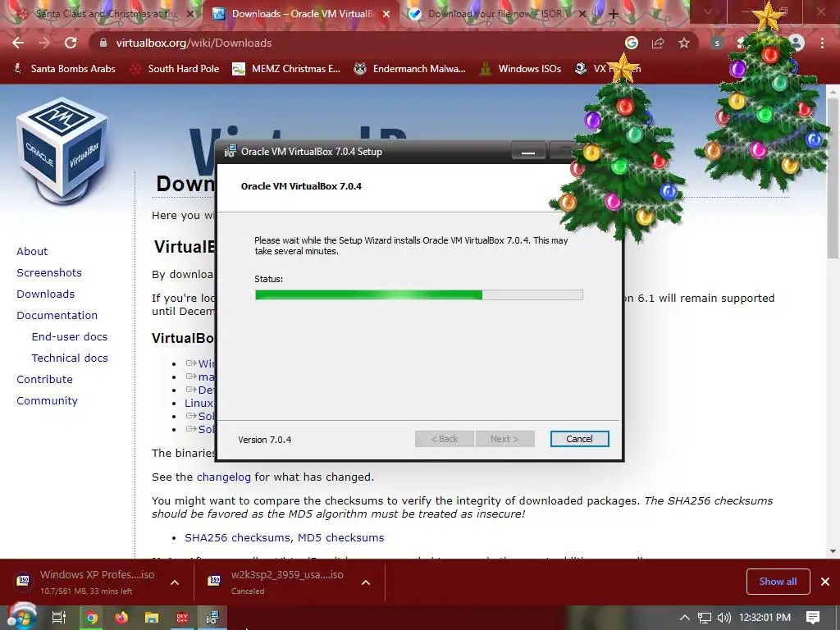The width and height of the screenshot is (840, 630).
Task: Open the notification center icon
Action: (813, 618)
